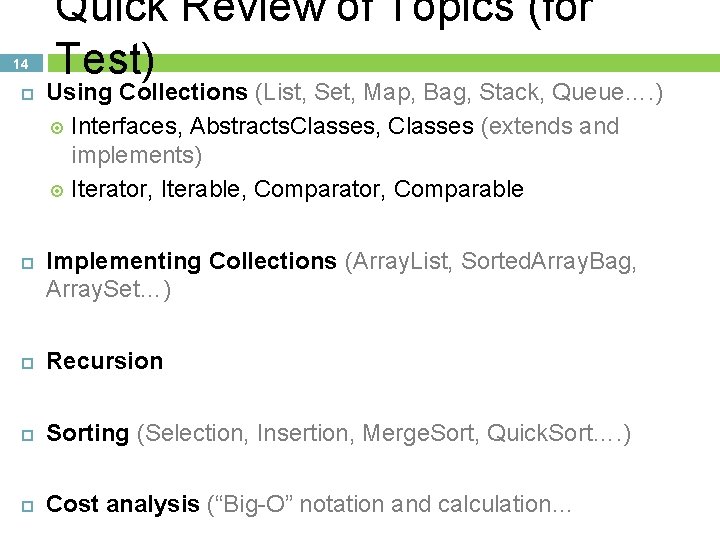Image resolution: width=720 pixels, height=540 pixels.
Task: Click the bold 'Cost analysis' text
Action: [123, 505]
